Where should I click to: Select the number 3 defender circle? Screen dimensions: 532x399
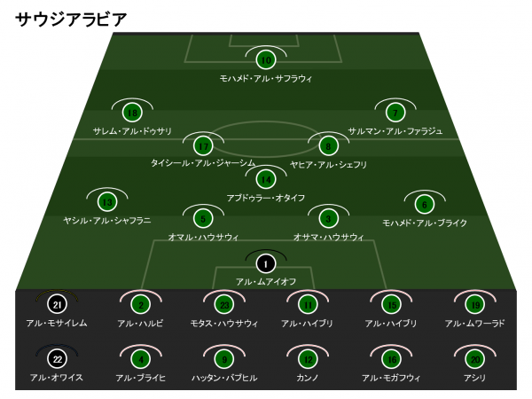click(x=328, y=218)
